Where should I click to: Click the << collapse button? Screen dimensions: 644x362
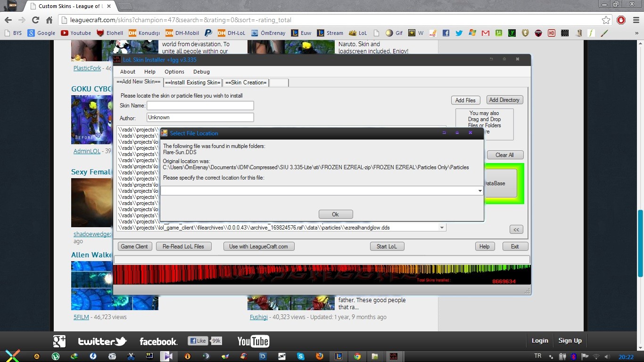pyautogui.click(x=516, y=230)
